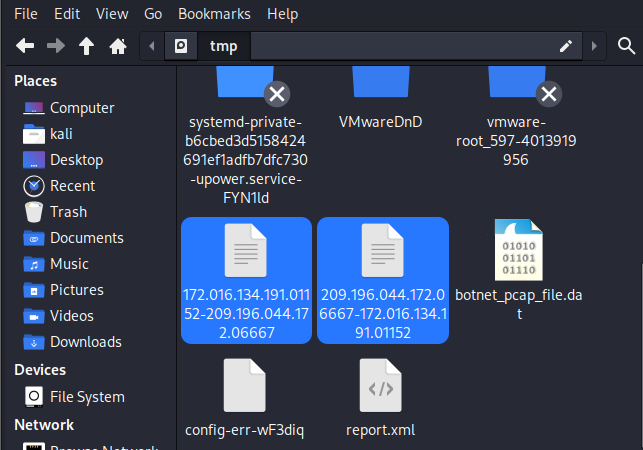Click the Documents folder icon in sidebar
The width and height of the screenshot is (643, 450).
click(34, 238)
